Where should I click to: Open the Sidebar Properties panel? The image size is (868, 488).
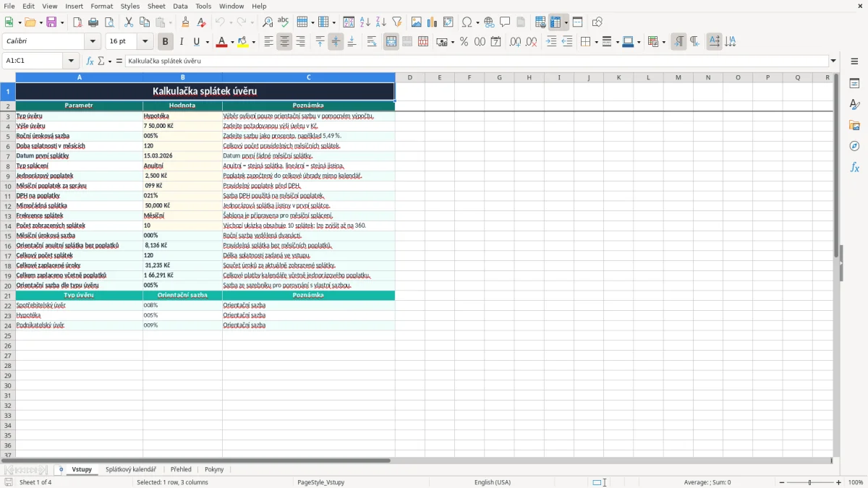[854, 84]
